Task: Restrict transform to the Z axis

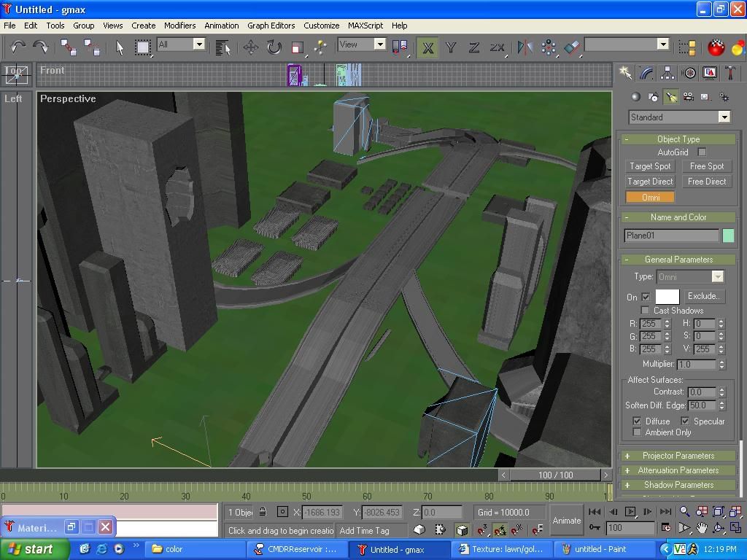Action: coord(473,47)
